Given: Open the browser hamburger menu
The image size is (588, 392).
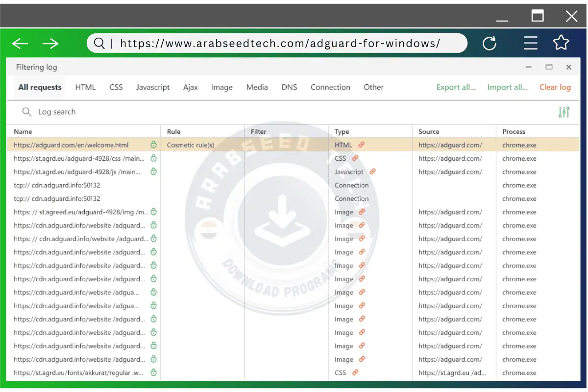Looking at the screenshot, I should (x=531, y=43).
